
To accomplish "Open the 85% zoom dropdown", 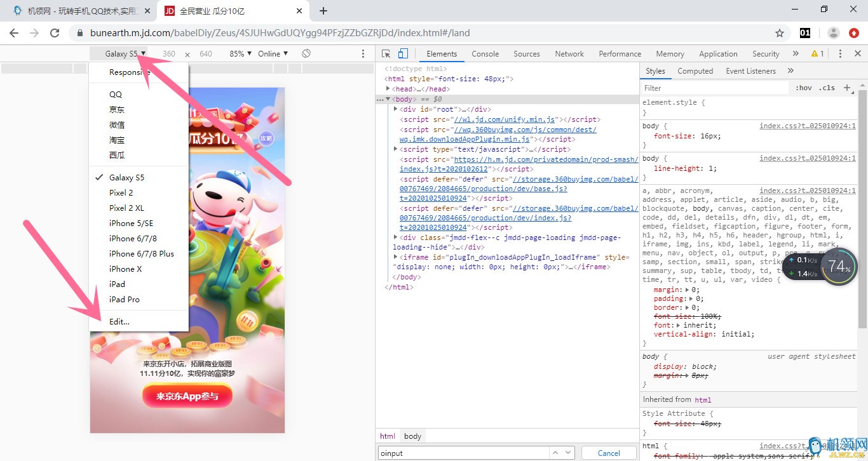I will pos(241,54).
